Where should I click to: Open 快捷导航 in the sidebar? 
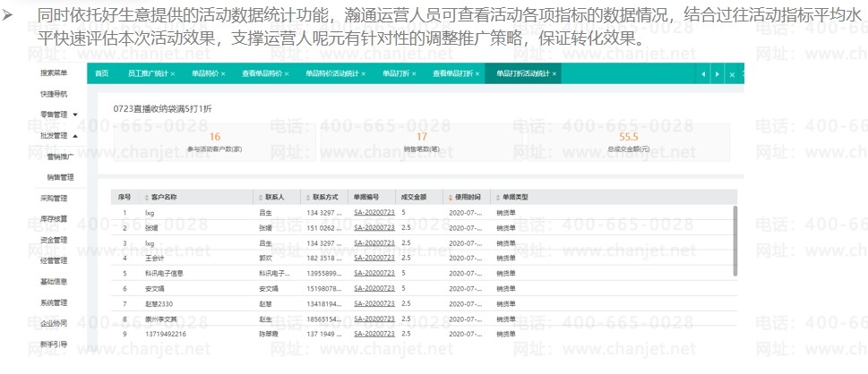point(54,94)
